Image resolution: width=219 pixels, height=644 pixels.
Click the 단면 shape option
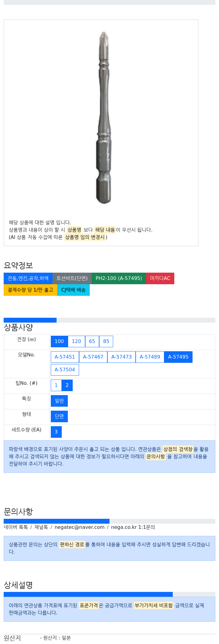pos(59,416)
